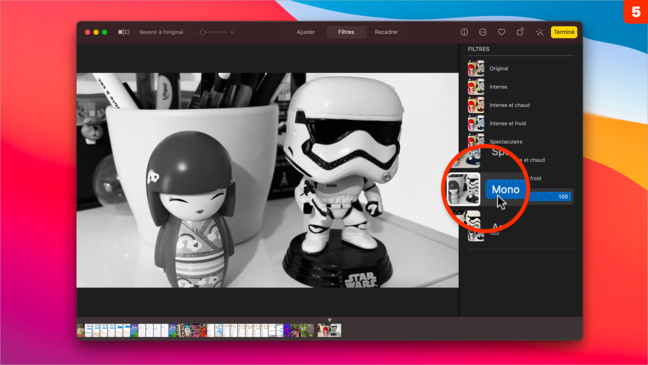
Task: Enter full screen with green button
Action: pyautogui.click(x=105, y=32)
